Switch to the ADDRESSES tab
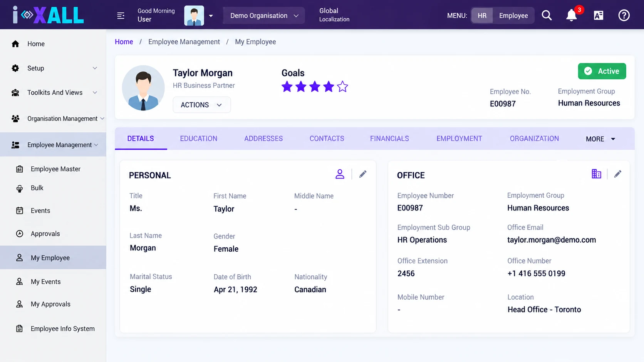This screenshot has width=644, height=362. [263, 138]
